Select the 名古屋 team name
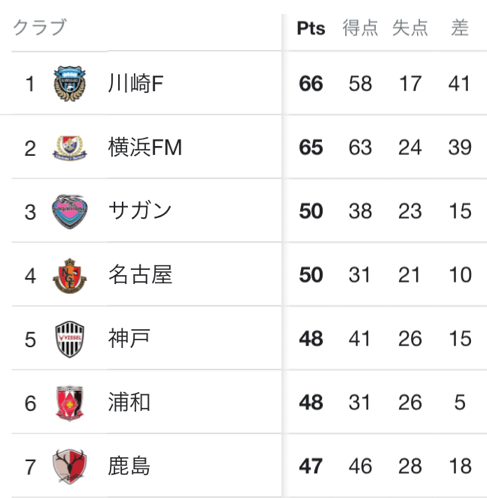The width and height of the screenshot is (487, 498). (x=140, y=275)
